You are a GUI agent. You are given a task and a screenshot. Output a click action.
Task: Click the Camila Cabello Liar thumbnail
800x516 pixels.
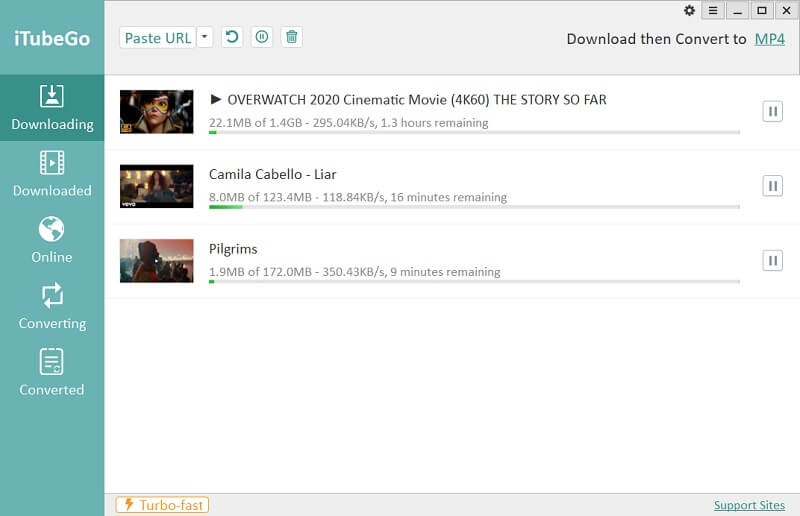pyautogui.click(x=157, y=186)
